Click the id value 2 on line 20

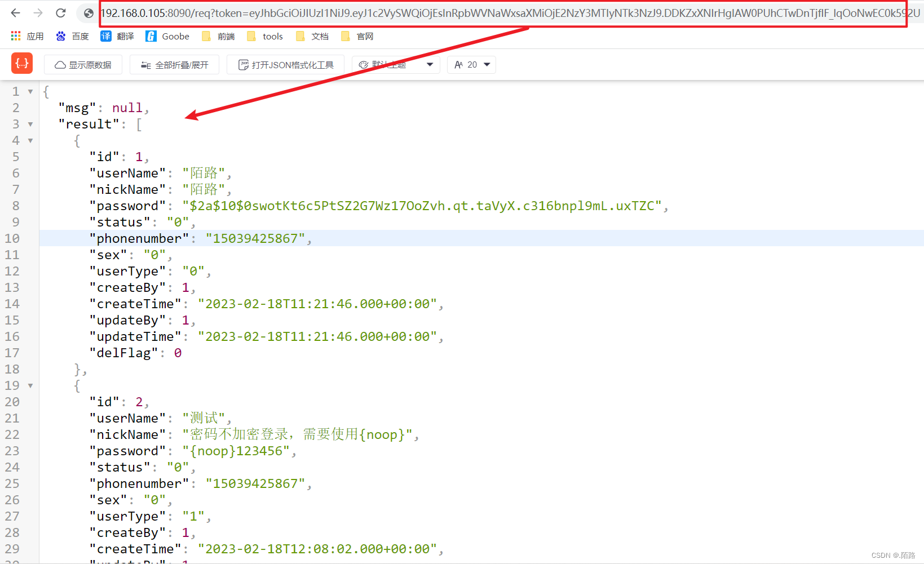pos(139,402)
